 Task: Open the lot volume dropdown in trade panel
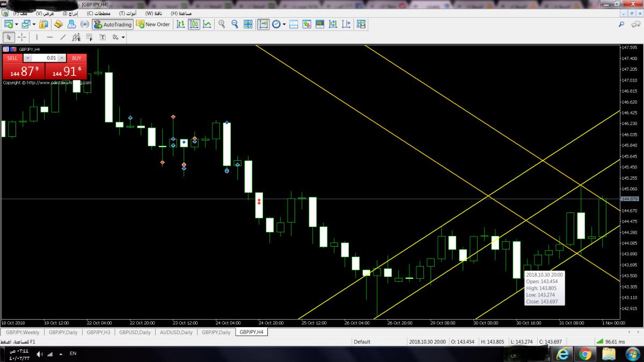[x=28, y=58]
